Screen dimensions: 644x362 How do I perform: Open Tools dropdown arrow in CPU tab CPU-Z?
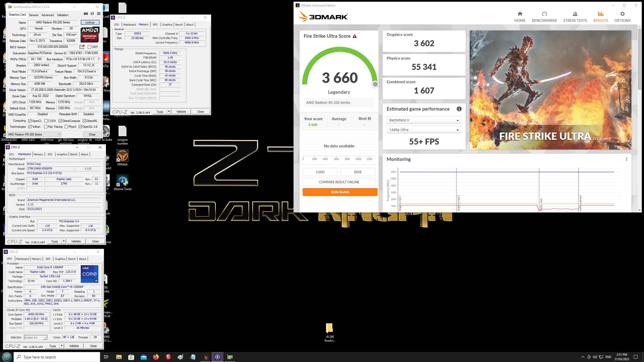[62, 346]
